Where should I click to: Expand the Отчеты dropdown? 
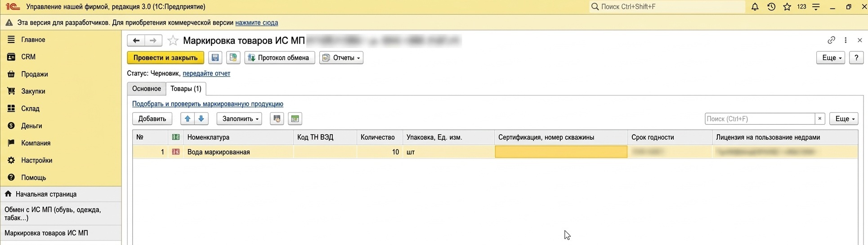coord(341,58)
